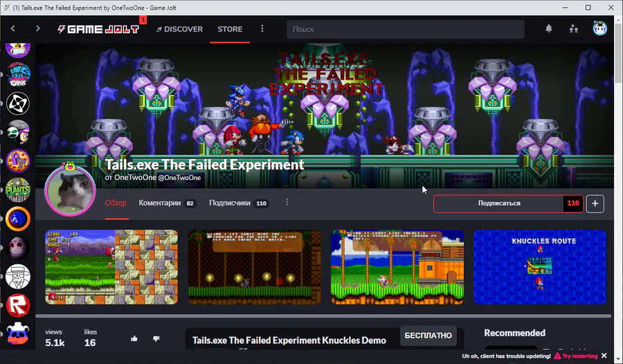The height and width of the screenshot is (364, 623).
Task: Open the first green hill screenshot
Action: 111,267
